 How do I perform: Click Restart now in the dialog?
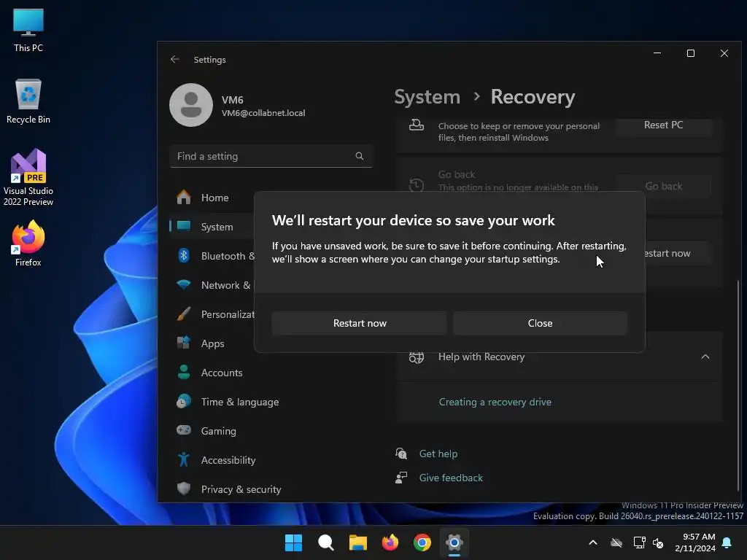[359, 323]
